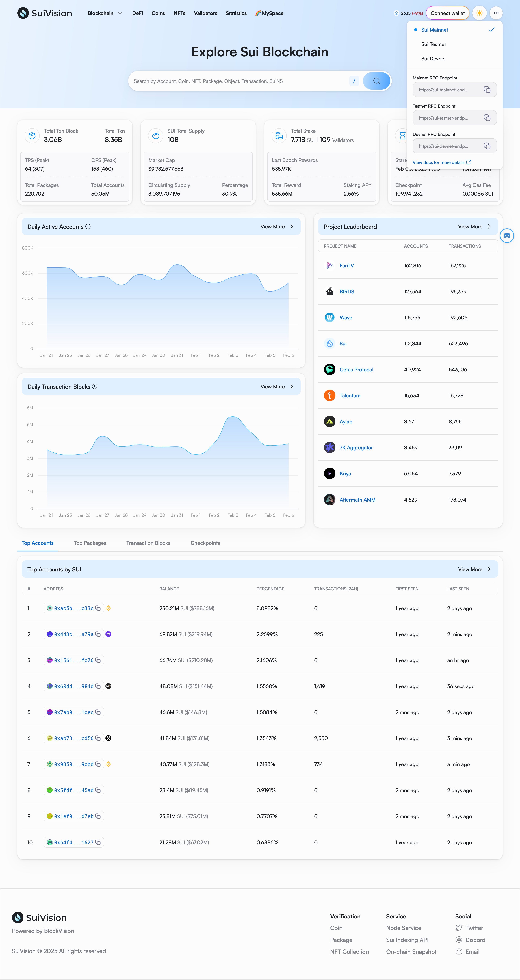The width and height of the screenshot is (520, 980).
Task: Toggle the light/dark theme sun button
Action: click(x=479, y=13)
